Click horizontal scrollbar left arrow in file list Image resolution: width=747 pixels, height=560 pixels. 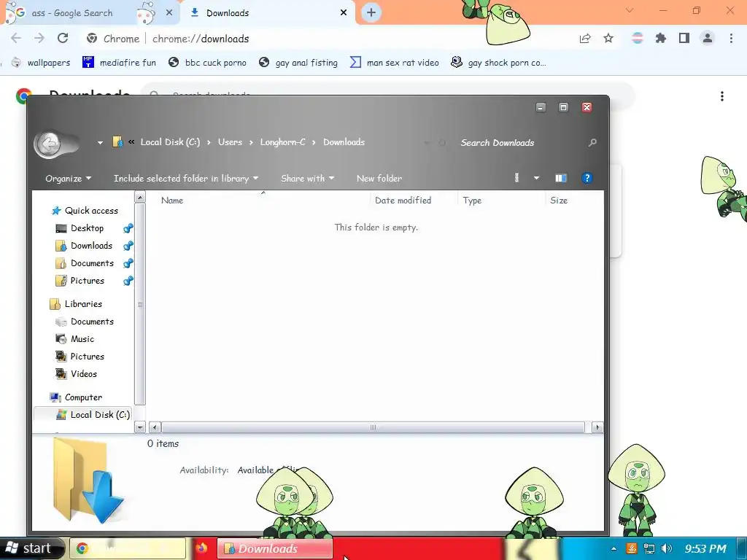tap(155, 427)
